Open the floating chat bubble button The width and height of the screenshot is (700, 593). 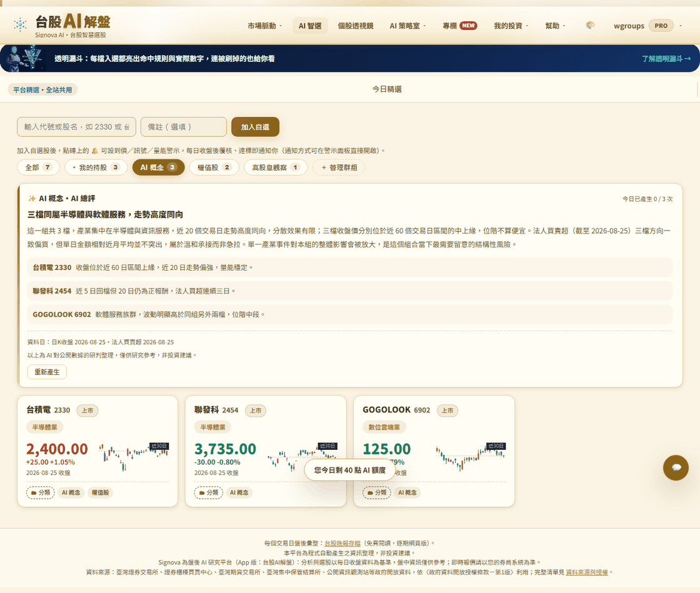tap(676, 467)
